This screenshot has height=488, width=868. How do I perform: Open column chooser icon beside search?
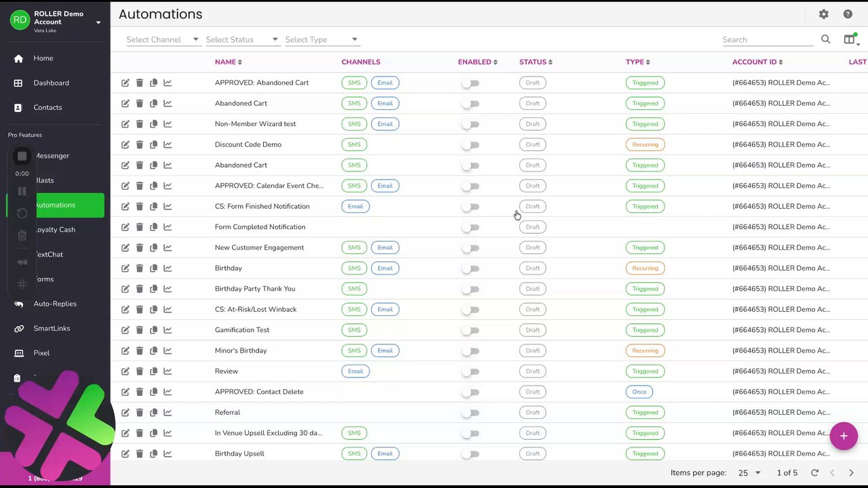tap(849, 39)
